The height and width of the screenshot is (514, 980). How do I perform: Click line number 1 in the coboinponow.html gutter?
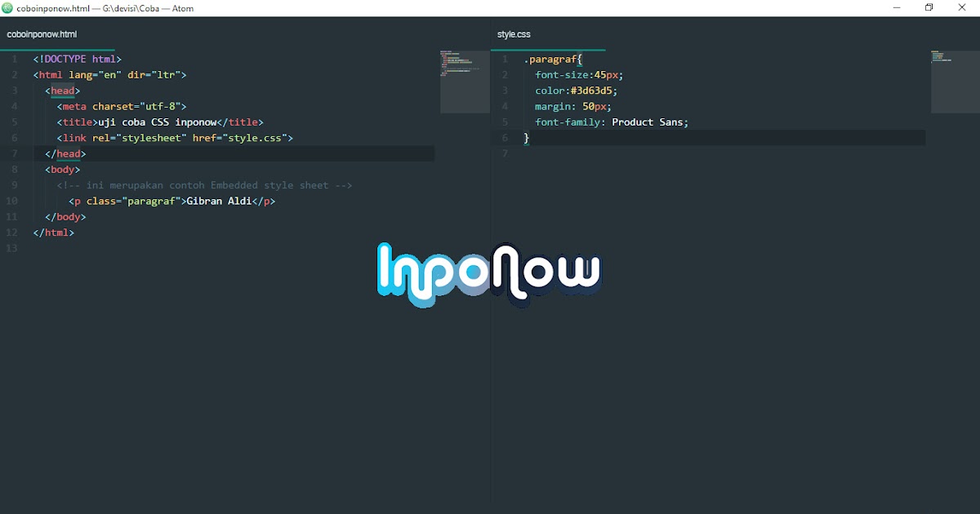(x=15, y=59)
